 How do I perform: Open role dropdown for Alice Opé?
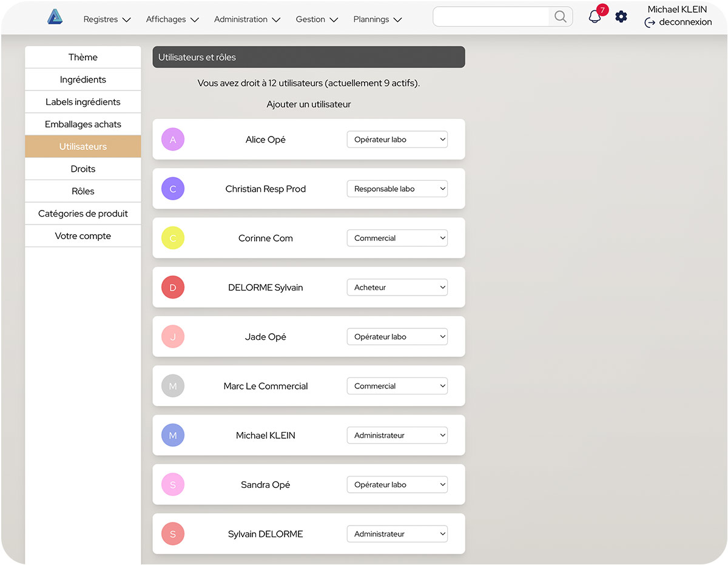coord(397,140)
